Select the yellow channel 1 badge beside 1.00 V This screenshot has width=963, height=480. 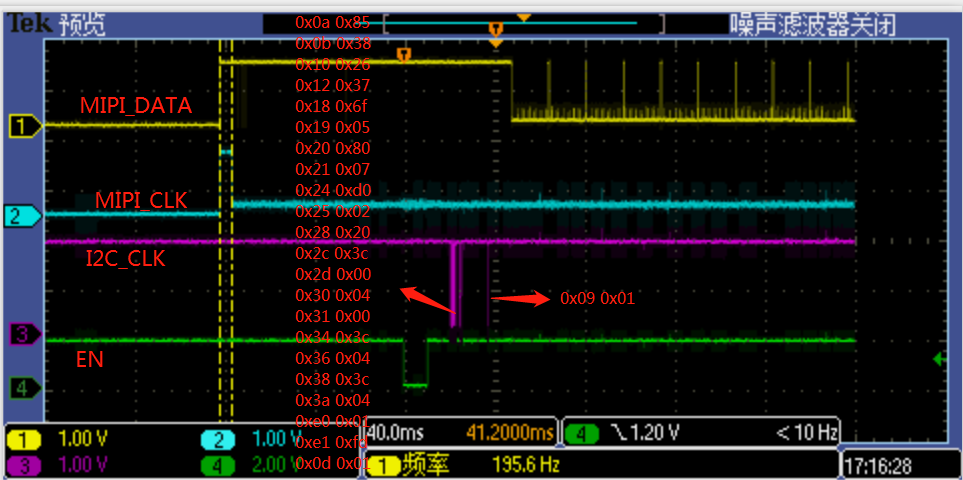[24, 440]
